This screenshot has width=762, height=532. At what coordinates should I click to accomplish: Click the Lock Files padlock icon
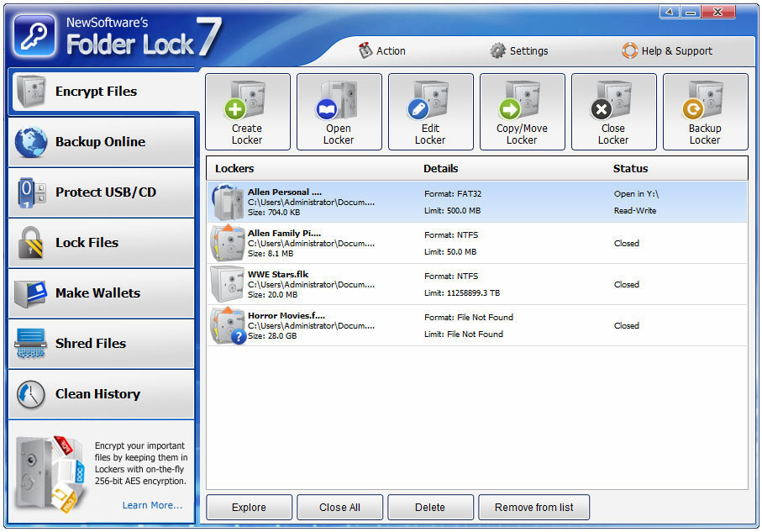30,242
